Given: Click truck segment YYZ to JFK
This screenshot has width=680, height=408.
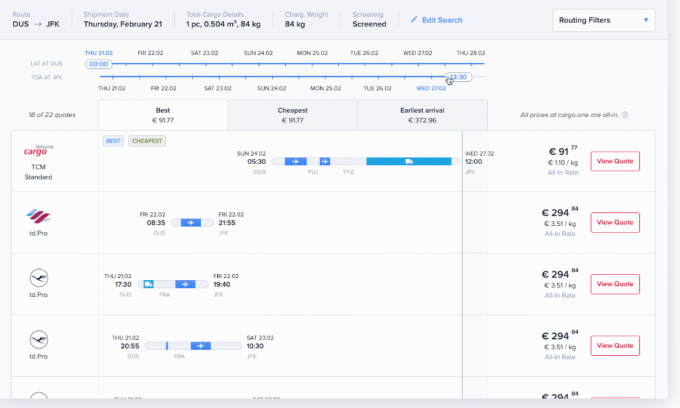Looking at the screenshot, I should pyautogui.click(x=409, y=161).
